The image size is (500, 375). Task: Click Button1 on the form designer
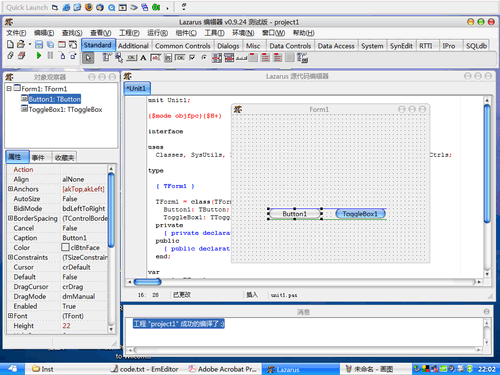295,214
